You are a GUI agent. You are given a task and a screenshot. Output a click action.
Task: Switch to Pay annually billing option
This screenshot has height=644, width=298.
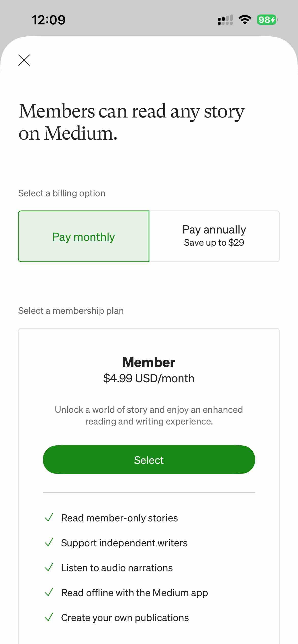point(214,236)
